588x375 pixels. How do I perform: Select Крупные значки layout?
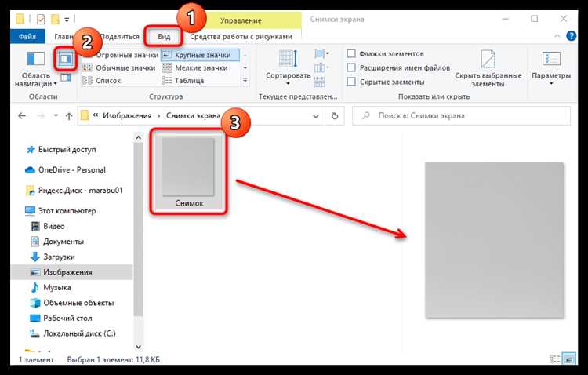coord(200,55)
